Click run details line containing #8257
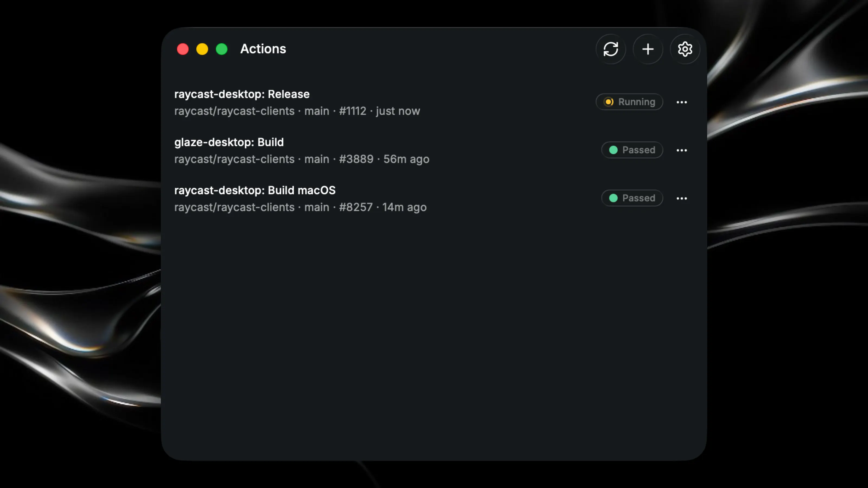Image resolution: width=868 pixels, height=488 pixels. [300, 207]
